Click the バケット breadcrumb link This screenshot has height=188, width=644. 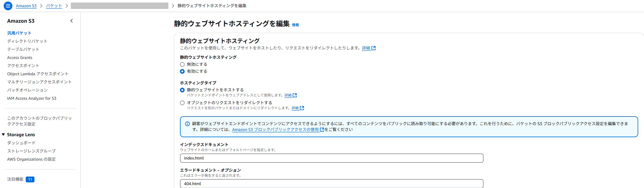tap(54, 6)
